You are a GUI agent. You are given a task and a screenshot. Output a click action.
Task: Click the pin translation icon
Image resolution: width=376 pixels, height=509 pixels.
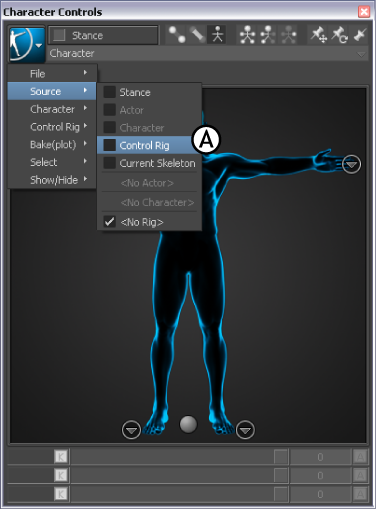click(319, 35)
